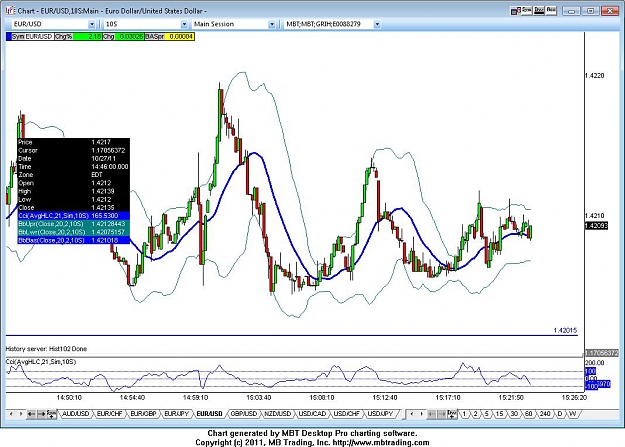The image size is (625, 447).
Task: Click the BbBas(Close,20,2,10S) row in data box
Action: [74, 240]
